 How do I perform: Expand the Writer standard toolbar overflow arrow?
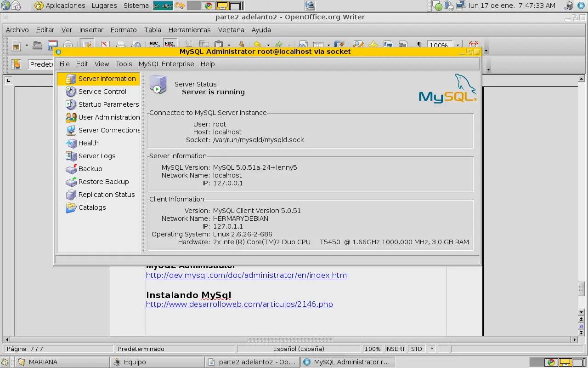486,47
